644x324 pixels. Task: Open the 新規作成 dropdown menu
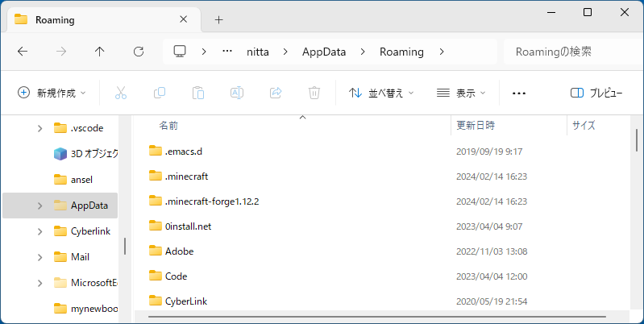(52, 93)
